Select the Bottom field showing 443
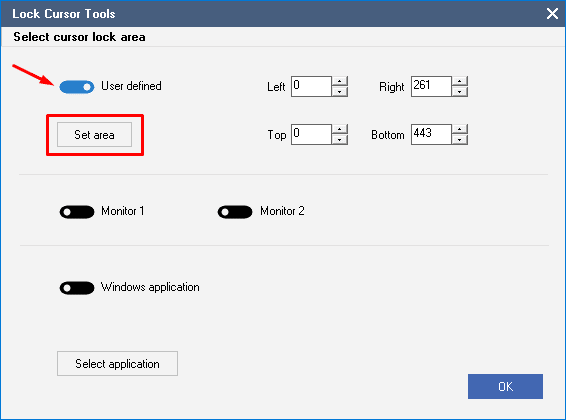 click(x=431, y=134)
